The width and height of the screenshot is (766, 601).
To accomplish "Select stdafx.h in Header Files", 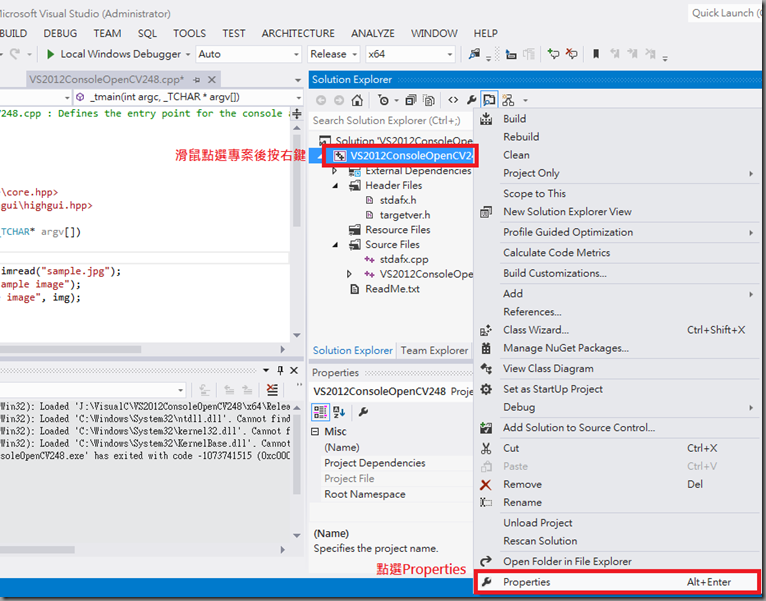I will [x=398, y=200].
